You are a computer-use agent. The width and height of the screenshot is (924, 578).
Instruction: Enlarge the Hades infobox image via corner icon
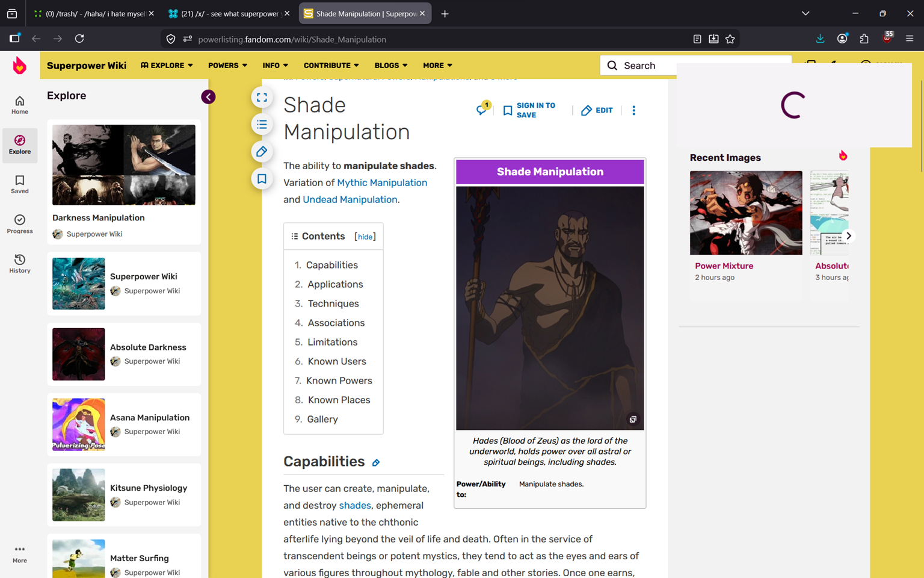coord(633,419)
